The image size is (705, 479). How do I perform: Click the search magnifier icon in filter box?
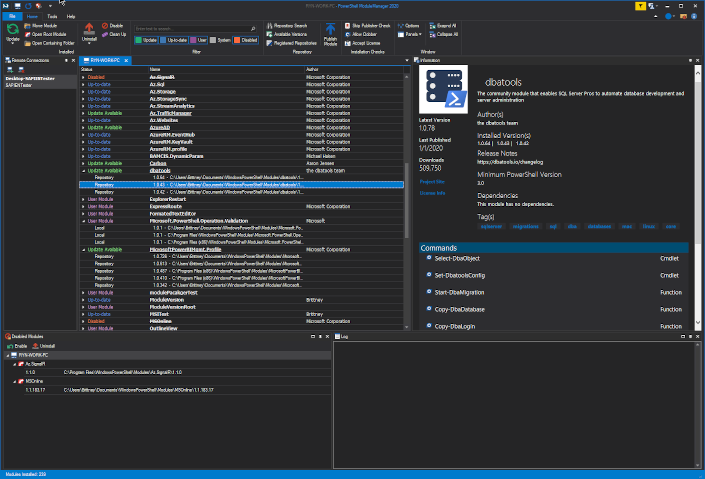point(253,29)
